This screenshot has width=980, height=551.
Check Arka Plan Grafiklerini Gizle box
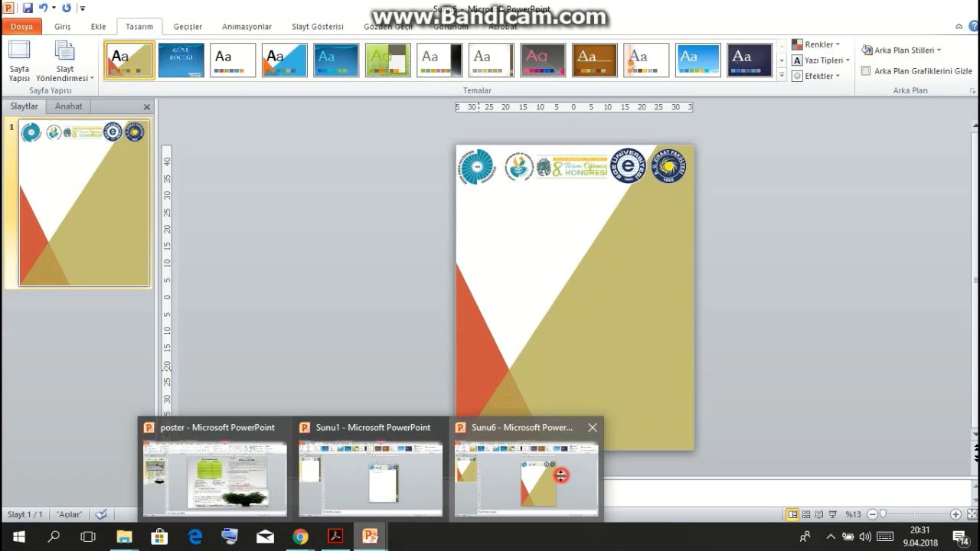coord(866,71)
